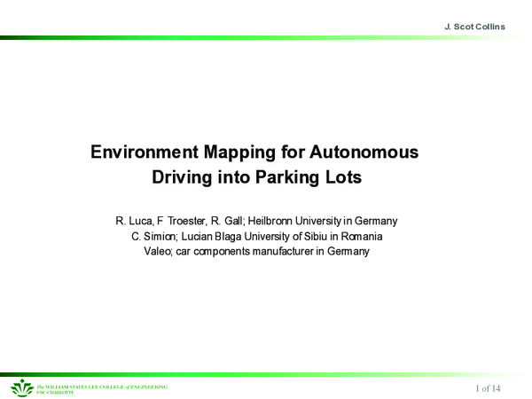532x399 pixels.
Task: Click the line 'Valeo; car components manufacturer in Germany'
Action: pos(256,252)
